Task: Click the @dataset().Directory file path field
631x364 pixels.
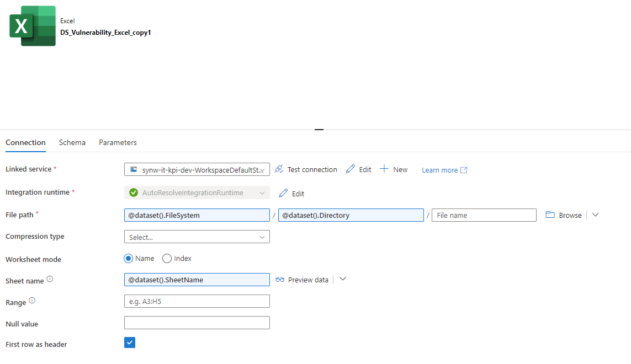Action: click(351, 215)
